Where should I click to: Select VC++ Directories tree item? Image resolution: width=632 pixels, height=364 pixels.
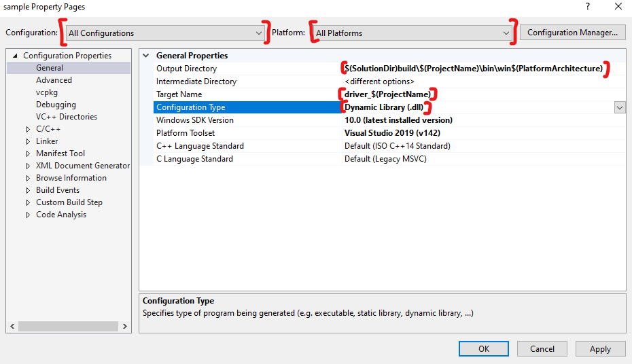67,117
